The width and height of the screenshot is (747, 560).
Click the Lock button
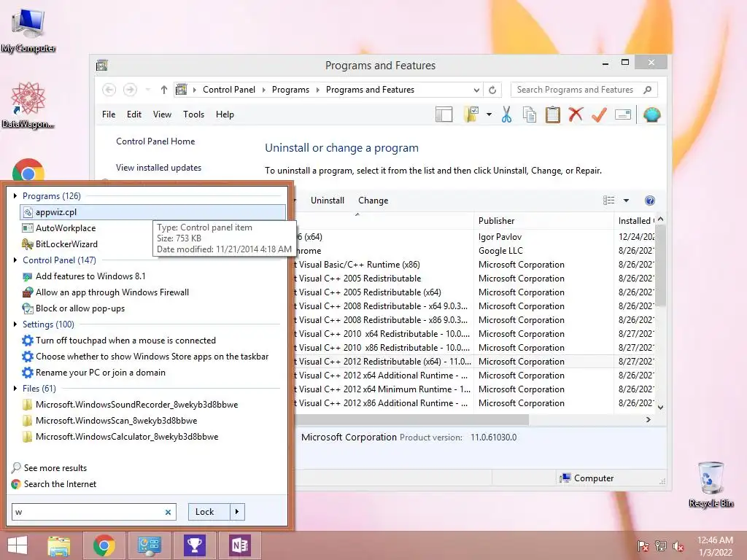click(209, 512)
